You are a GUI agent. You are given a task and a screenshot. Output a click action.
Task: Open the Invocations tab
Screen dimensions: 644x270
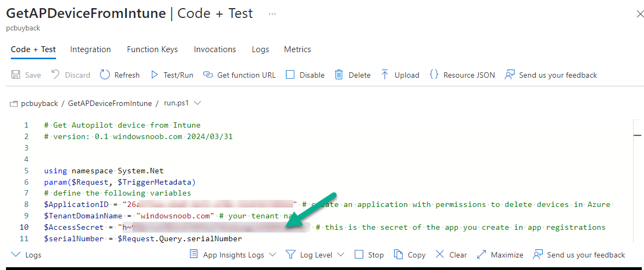pos(215,49)
